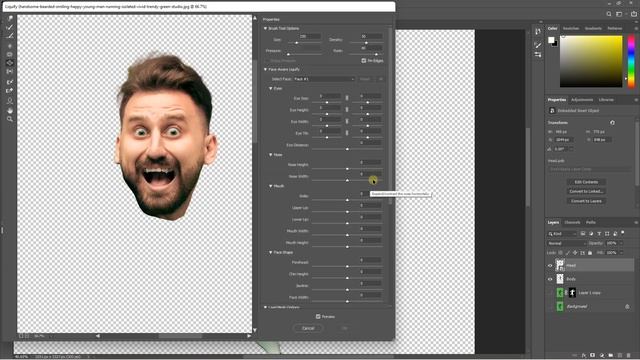Click the Edit Contents button
Image resolution: width=640 pixels, height=360 pixels.
586,182
